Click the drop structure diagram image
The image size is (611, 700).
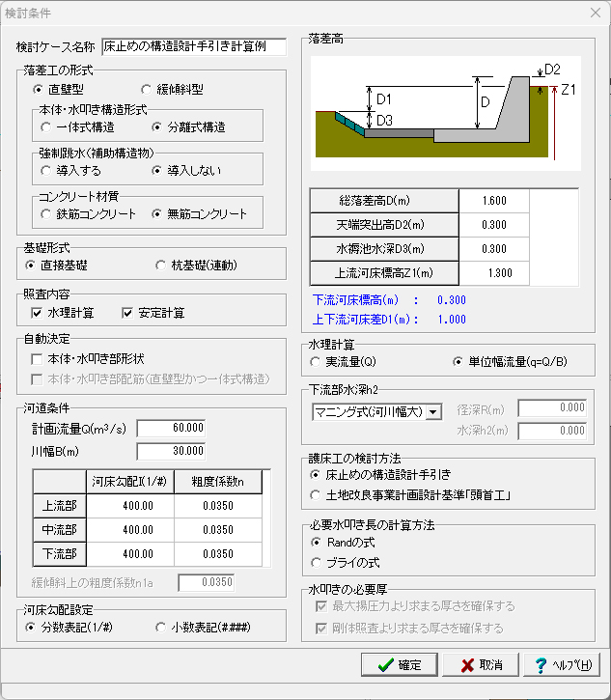click(445, 112)
